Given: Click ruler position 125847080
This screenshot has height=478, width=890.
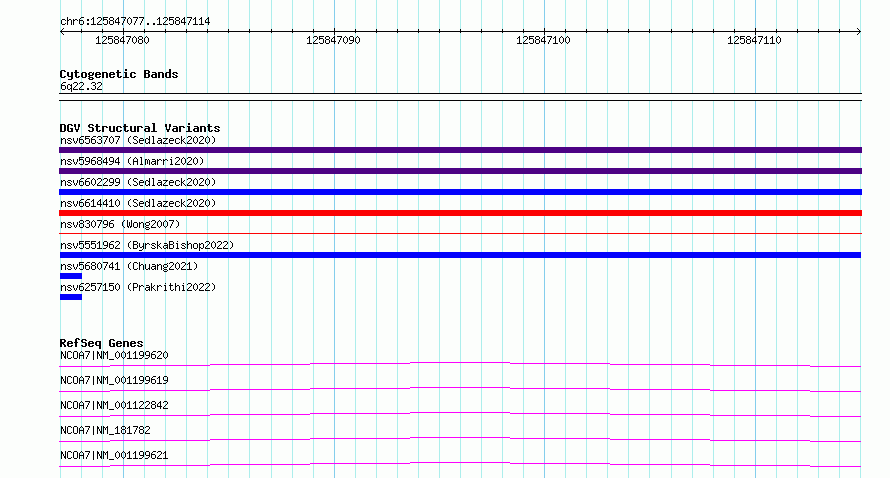Looking at the screenshot, I should point(122,40).
